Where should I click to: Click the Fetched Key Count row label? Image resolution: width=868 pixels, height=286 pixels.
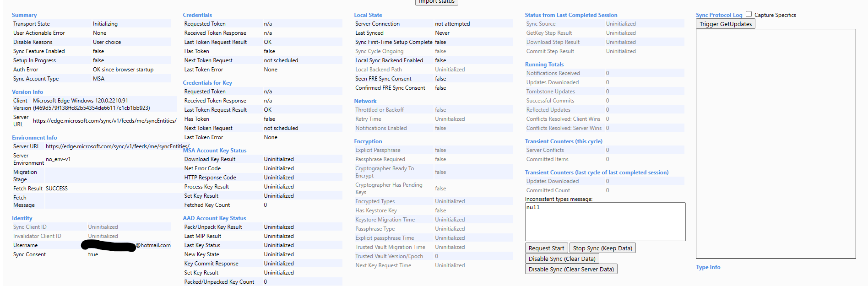point(207,205)
